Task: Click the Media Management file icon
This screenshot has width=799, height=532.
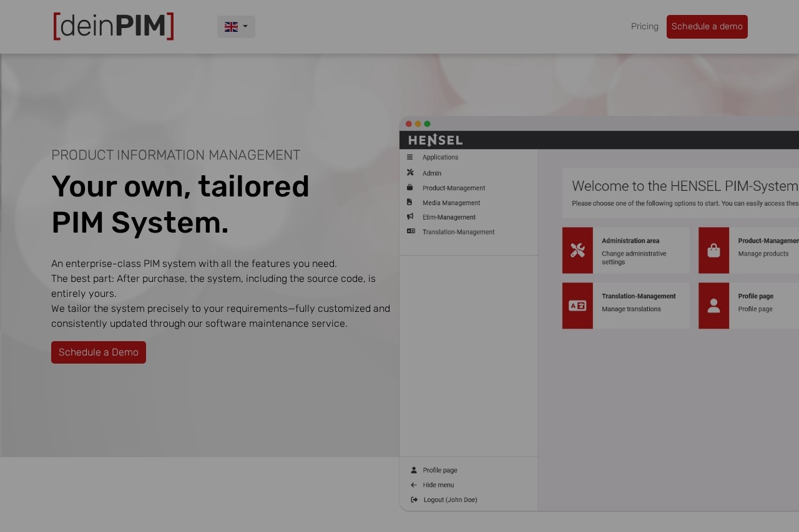Action: coord(410,202)
